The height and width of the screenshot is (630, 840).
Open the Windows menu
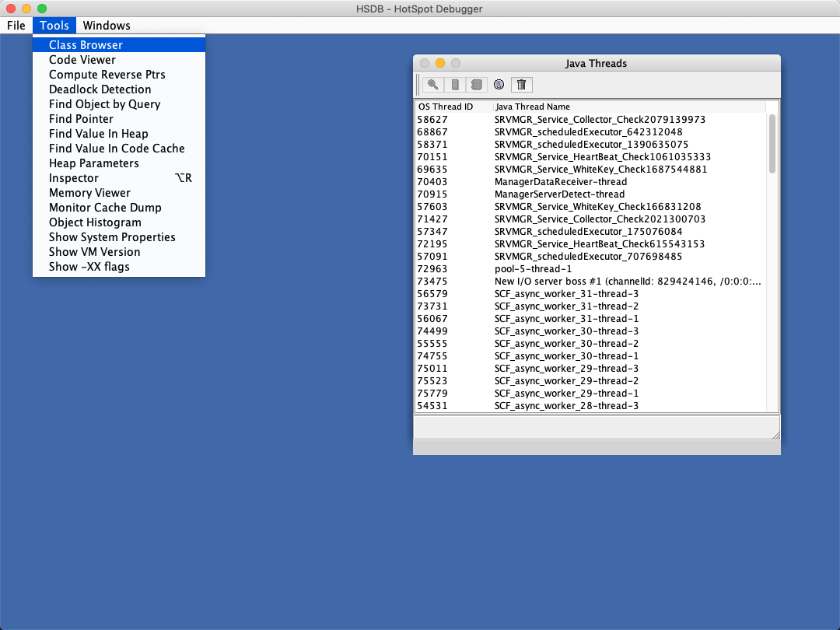pos(107,25)
